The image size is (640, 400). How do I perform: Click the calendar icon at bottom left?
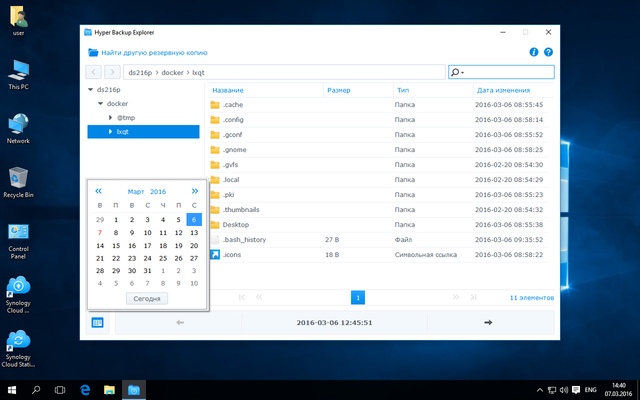coord(98,322)
